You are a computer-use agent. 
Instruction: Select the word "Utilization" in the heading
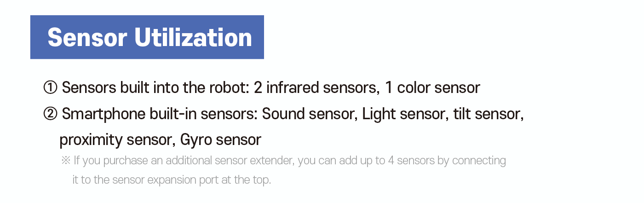pyautogui.click(x=193, y=37)
